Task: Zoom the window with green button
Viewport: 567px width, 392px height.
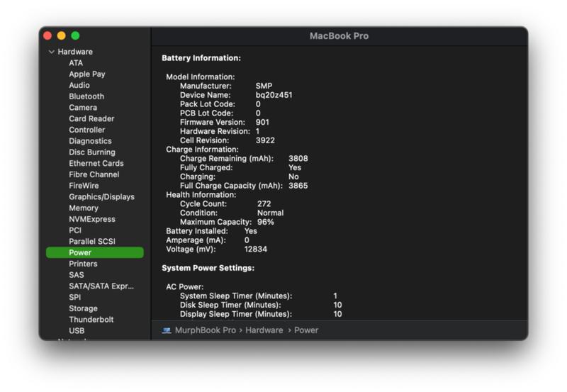Action: [75, 36]
